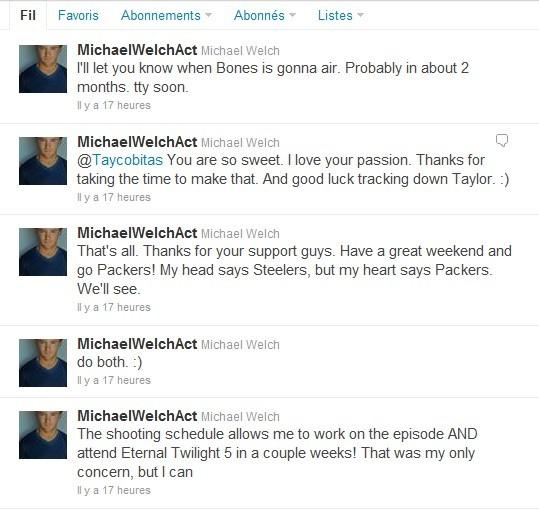
Task: Click the avatar beside the Taycobitas reply
Action: pyautogui.click(x=43, y=161)
